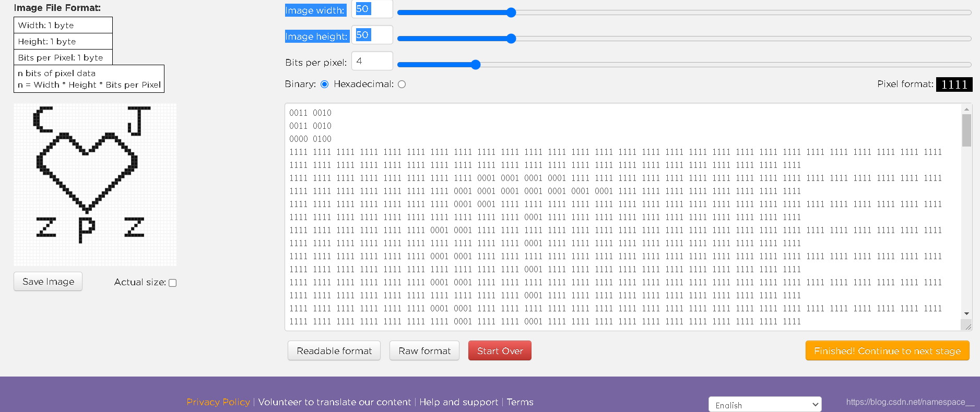Viewport: 980px width, 412px height.
Task: Select the Binary radio button
Action: [x=325, y=84]
